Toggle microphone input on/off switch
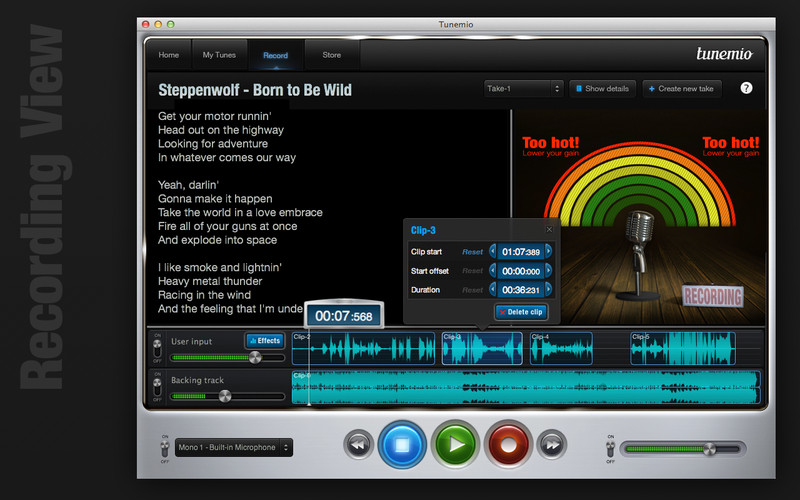This screenshot has height=500, width=800. (x=165, y=449)
